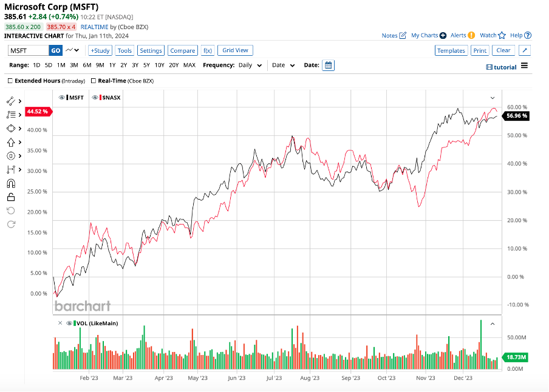Select the 5Y range option
The image size is (549, 392).
(146, 65)
